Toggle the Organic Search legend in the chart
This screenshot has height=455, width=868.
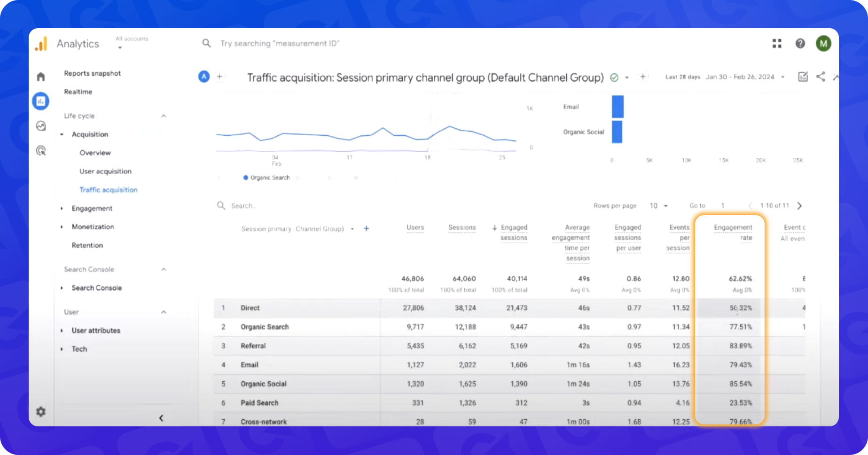[x=266, y=177]
